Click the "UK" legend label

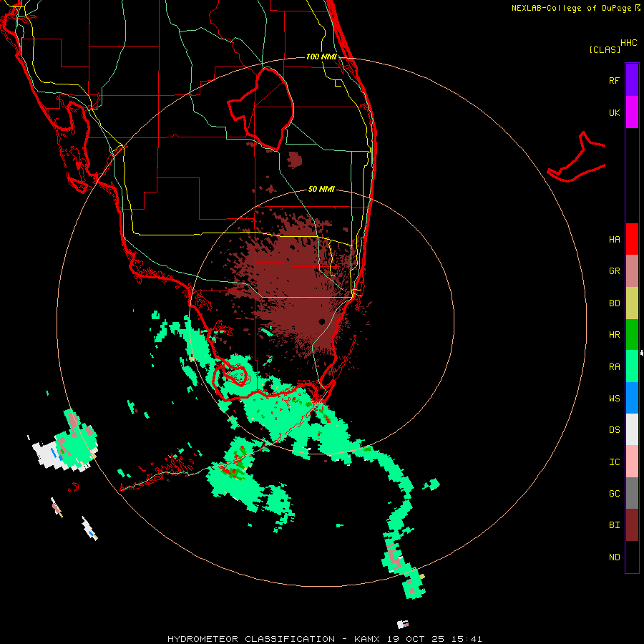[614, 112]
